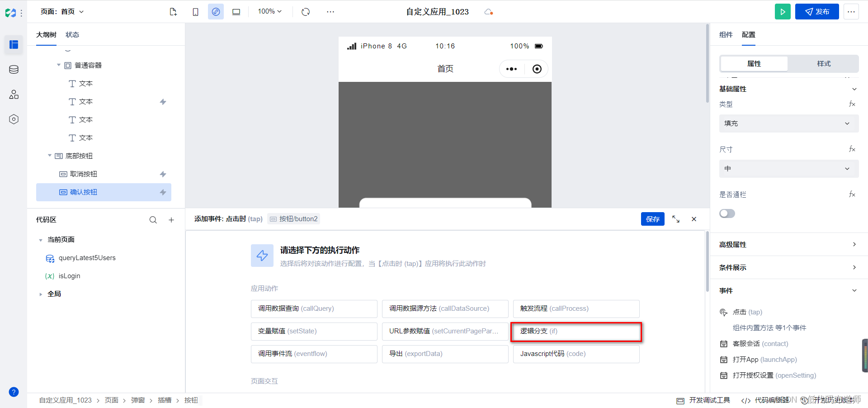Open the top toolbar more options ellipsis
The image size is (868, 408).
pos(330,12)
